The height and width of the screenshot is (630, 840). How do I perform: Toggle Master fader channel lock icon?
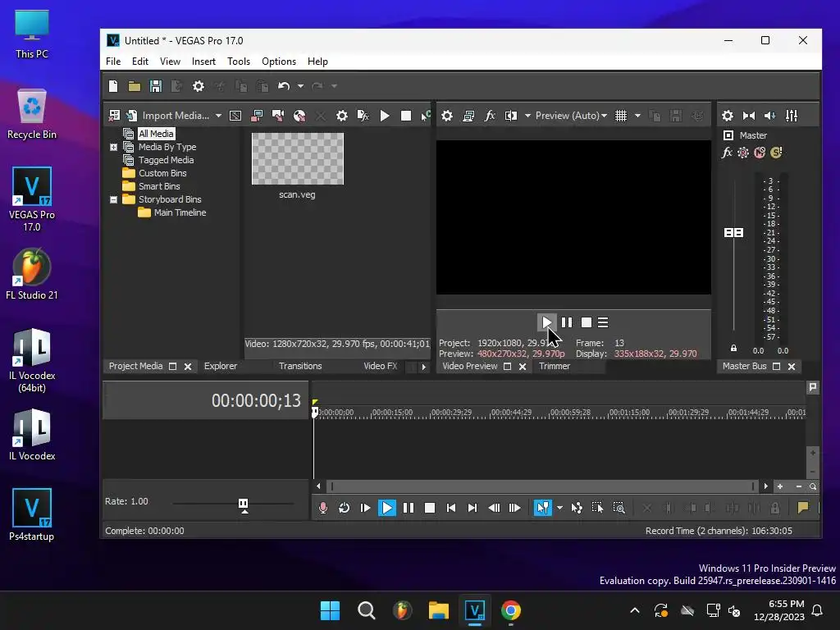coord(734,348)
